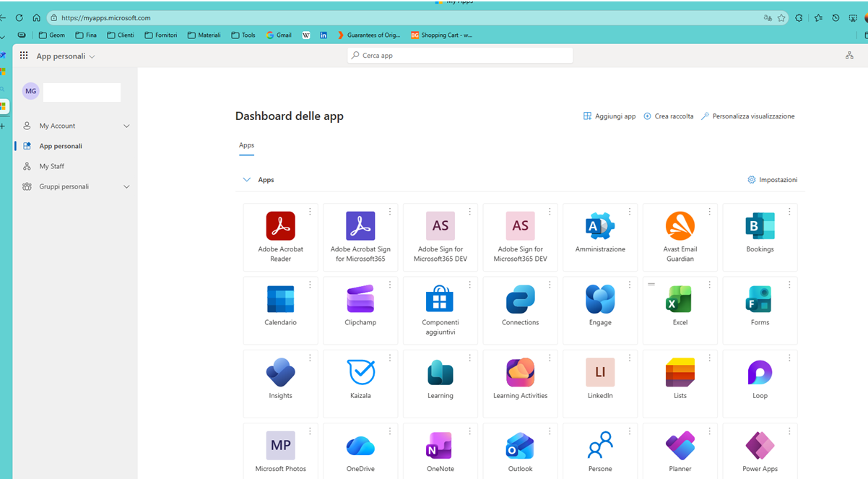
Task: Reload the page in the browser
Action: pos(19,18)
